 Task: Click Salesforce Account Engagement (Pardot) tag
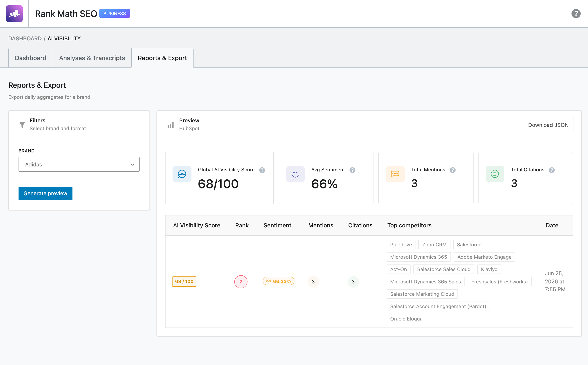pos(438,306)
